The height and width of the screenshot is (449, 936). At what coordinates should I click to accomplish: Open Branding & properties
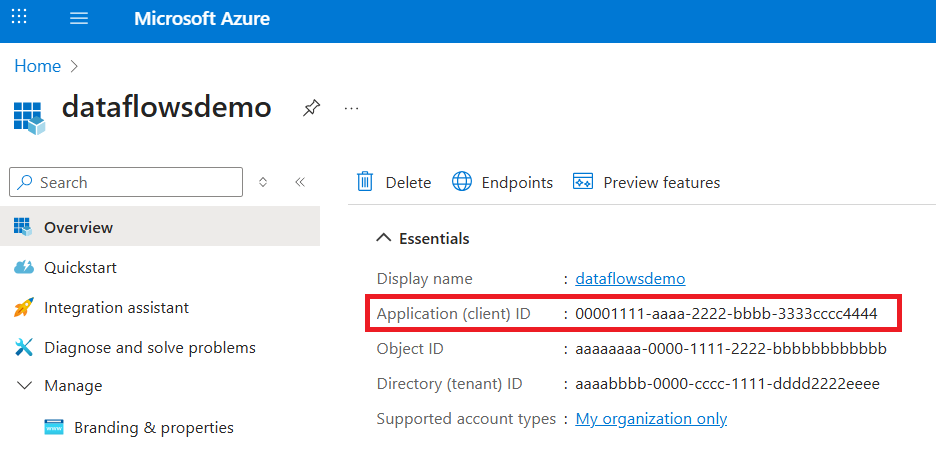[153, 427]
